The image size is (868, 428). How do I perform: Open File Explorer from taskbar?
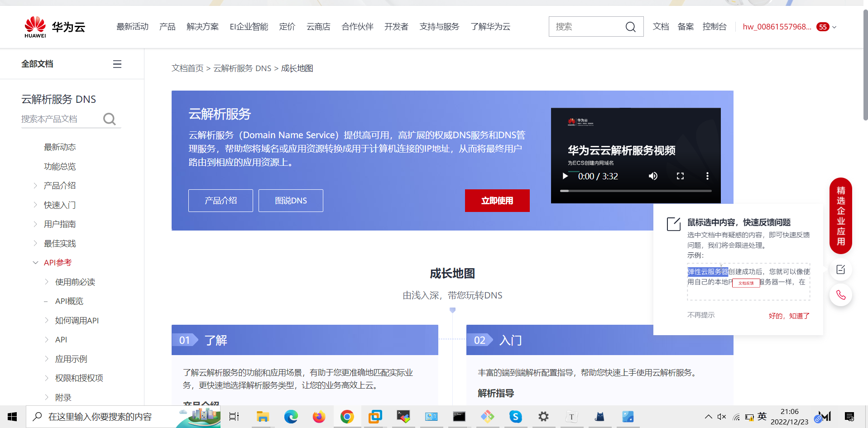point(263,417)
